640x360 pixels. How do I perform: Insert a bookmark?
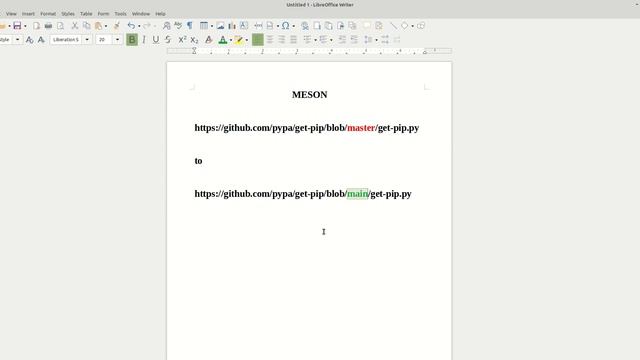pos(340,26)
